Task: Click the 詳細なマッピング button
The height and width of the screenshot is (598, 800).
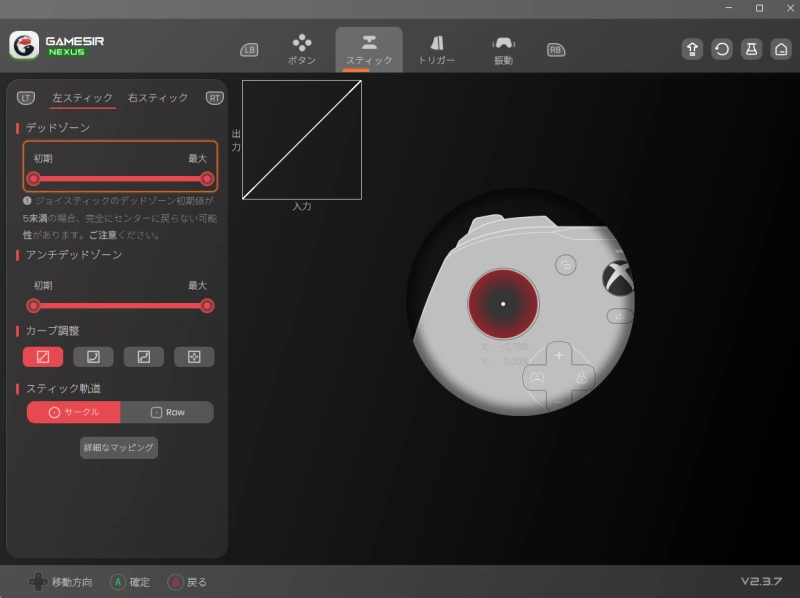Action: (x=119, y=448)
